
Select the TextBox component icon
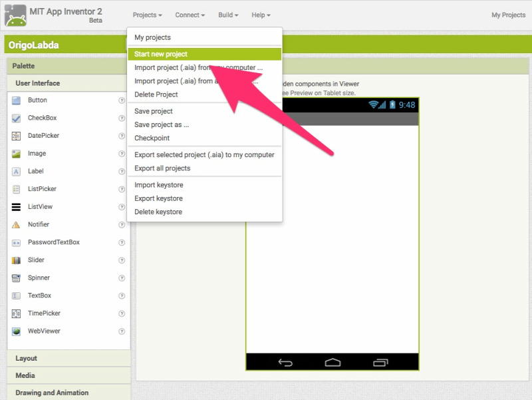(16, 296)
